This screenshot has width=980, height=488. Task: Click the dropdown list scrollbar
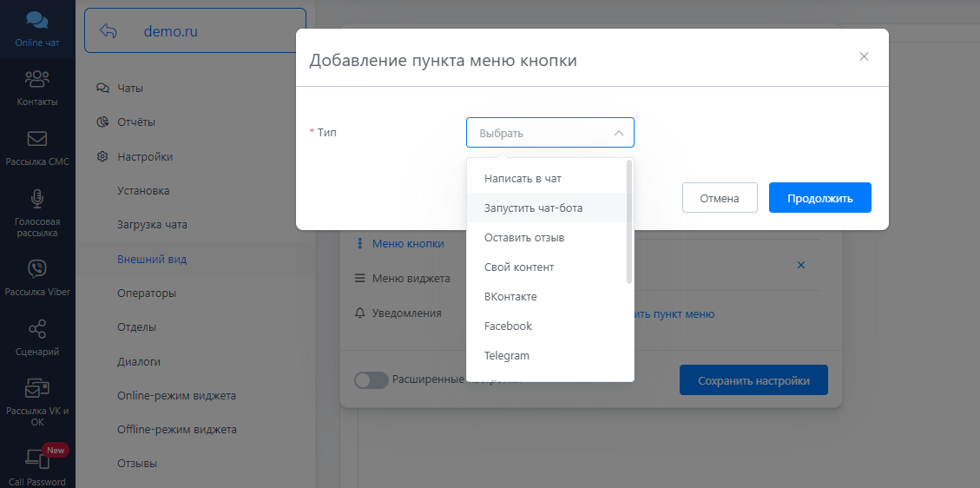629,222
